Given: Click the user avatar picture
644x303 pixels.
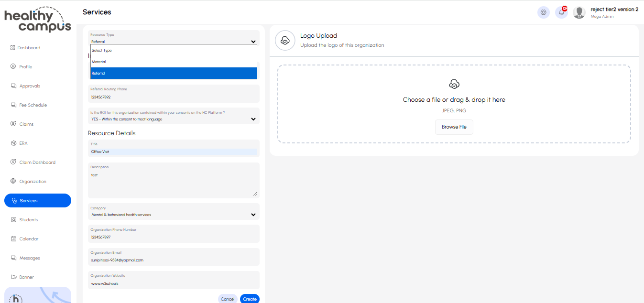Looking at the screenshot, I should tap(579, 12).
